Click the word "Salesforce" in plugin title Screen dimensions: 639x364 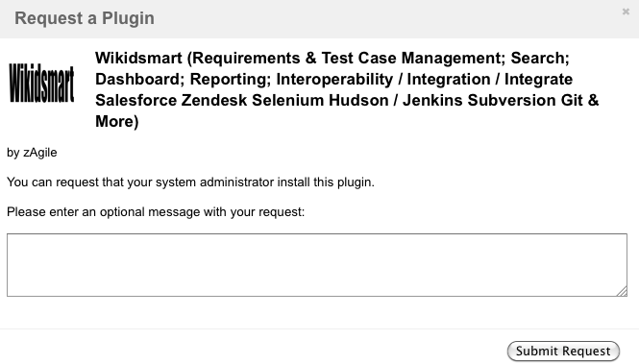point(136,100)
